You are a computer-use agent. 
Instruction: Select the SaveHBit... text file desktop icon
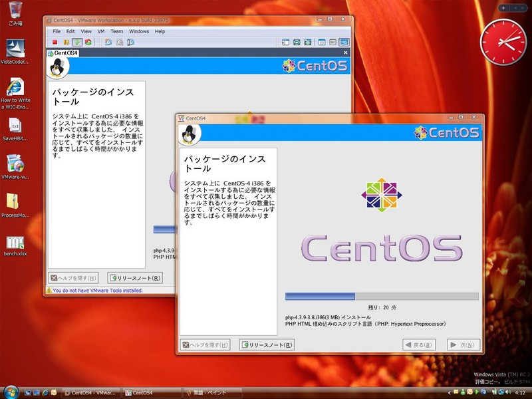click(15, 129)
